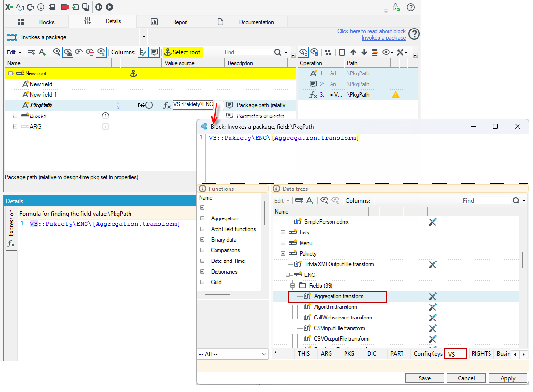Expand the Listy node in data trees

click(x=283, y=232)
